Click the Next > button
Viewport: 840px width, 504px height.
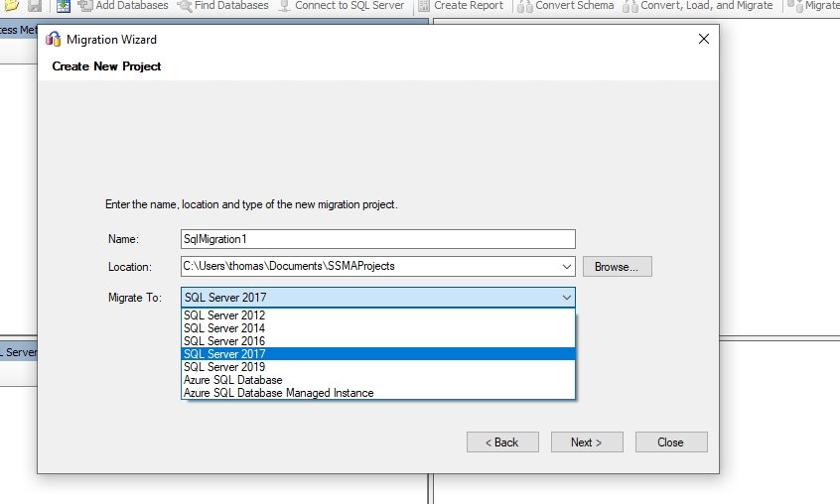(587, 442)
